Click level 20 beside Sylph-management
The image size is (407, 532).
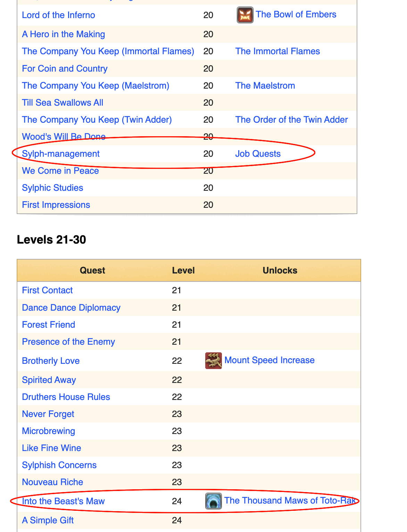pyautogui.click(x=208, y=154)
